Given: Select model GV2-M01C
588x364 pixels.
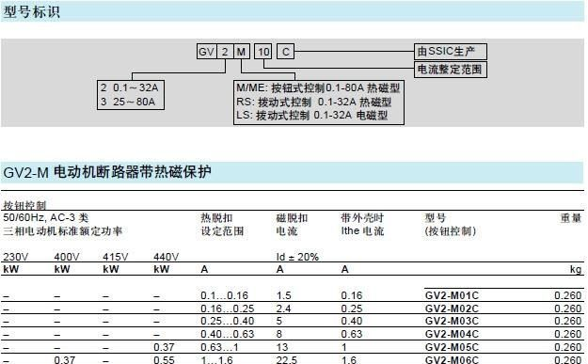Looking at the screenshot, I should point(452,295).
